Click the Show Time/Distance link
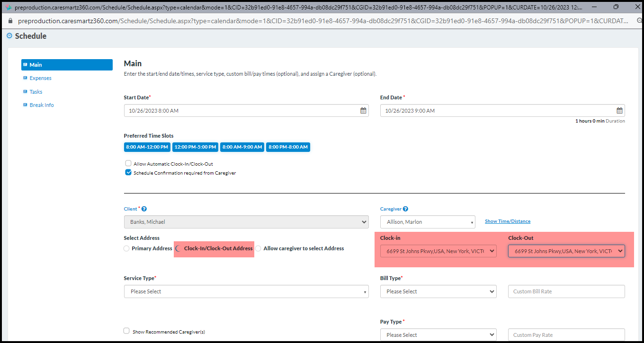This screenshot has width=644, height=343. pyautogui.click(x=507, y=221)
